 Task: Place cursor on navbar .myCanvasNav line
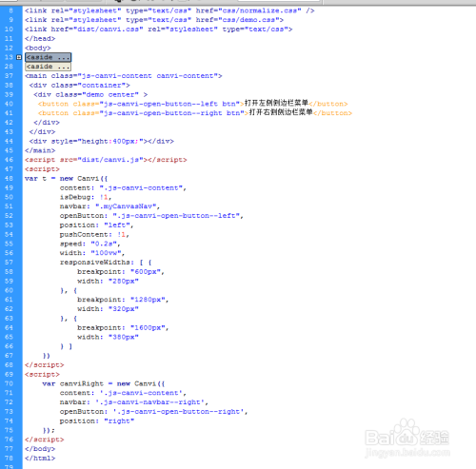tap(109, 206)
